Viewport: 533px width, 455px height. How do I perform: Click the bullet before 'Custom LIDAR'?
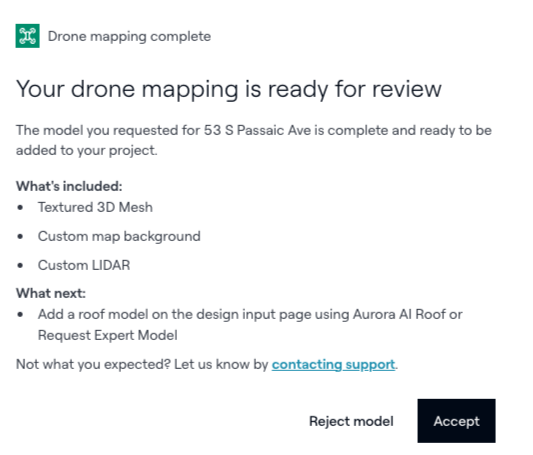pyautogui.click(x=20, y=265)
